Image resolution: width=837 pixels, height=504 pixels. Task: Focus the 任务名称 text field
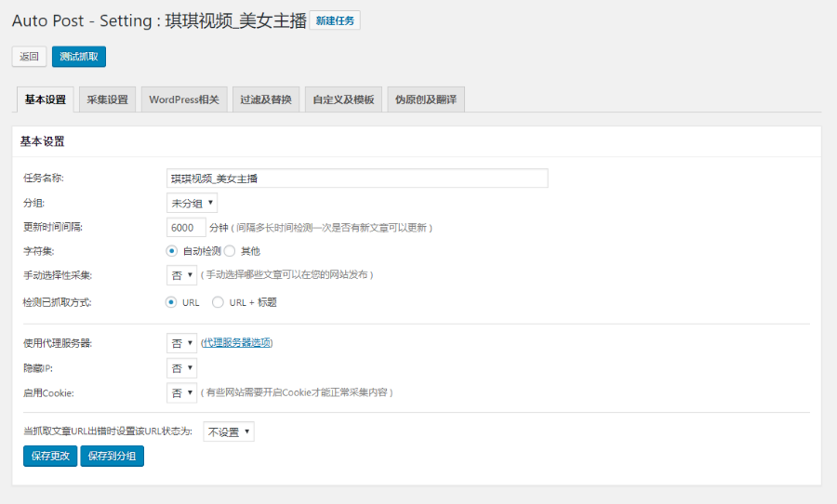pos(357,179)
